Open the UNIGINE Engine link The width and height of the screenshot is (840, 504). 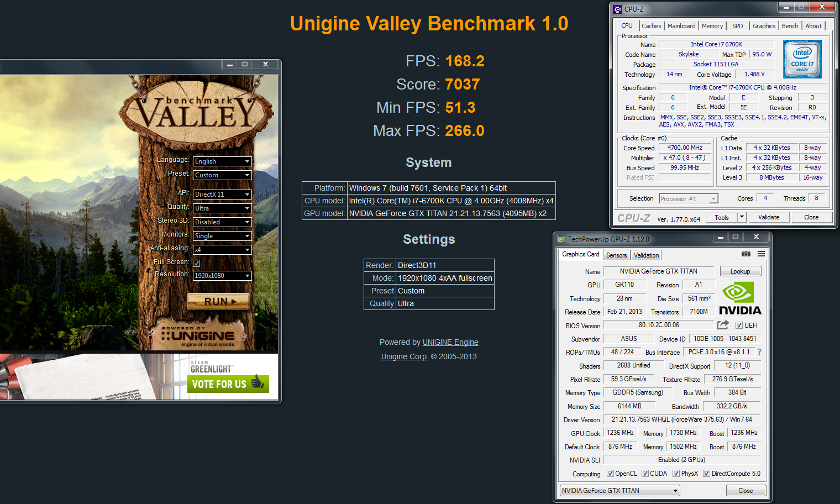click(450, 342)
